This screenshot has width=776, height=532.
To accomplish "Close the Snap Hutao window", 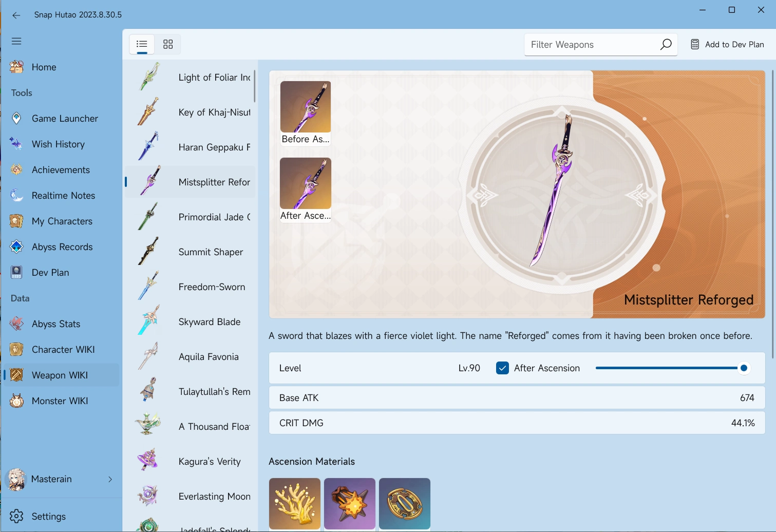I will click(x=761, y=10).
